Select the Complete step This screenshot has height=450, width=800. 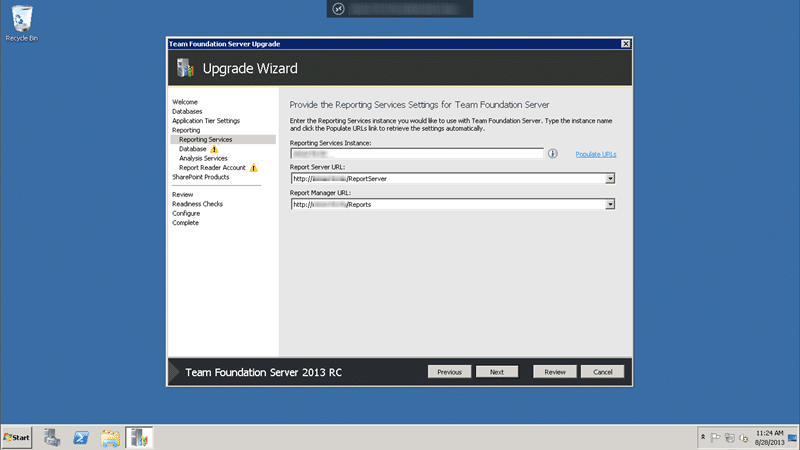tap(186, 223)
